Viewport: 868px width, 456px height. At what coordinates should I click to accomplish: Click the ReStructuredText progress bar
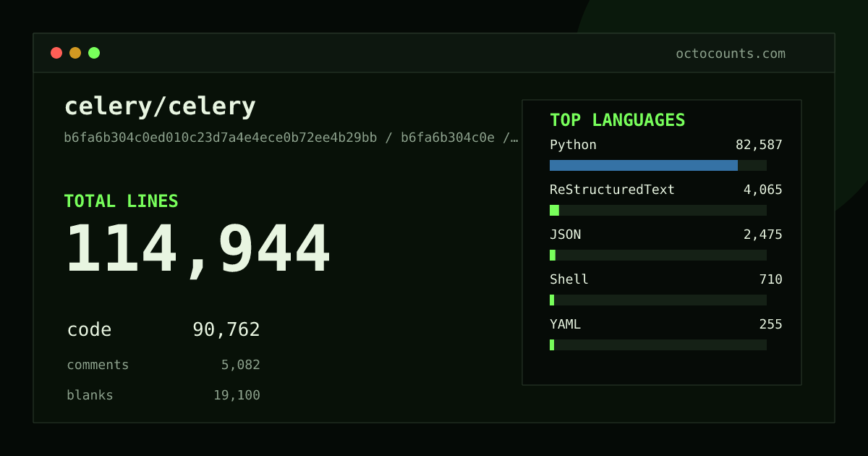pos(658,210)
